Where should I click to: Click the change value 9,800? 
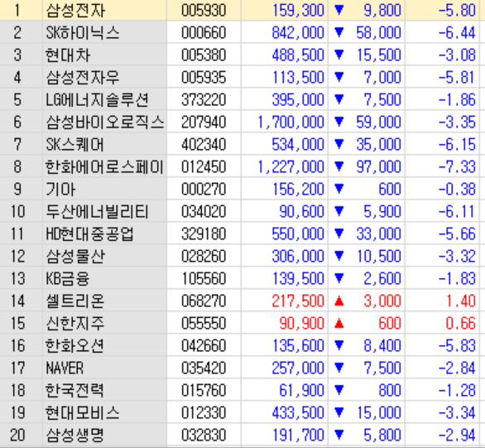click(382, 11)
